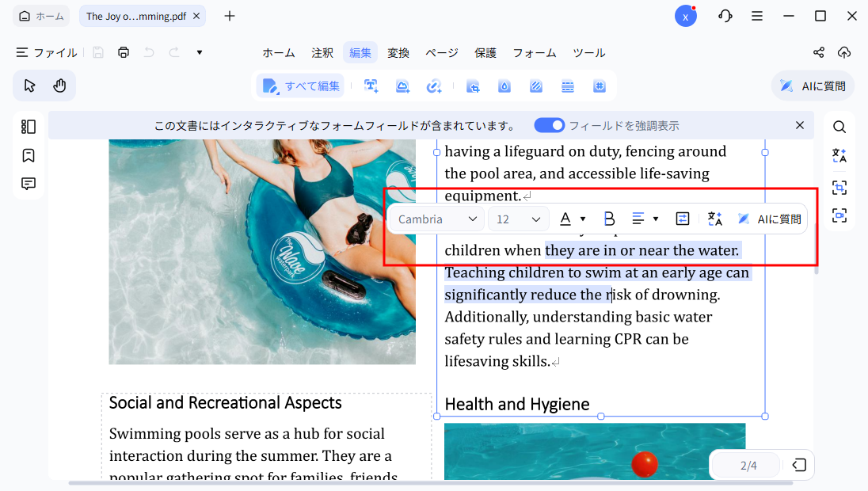
Task: Click the Watermark tool icon
Action: coord(504,86)
